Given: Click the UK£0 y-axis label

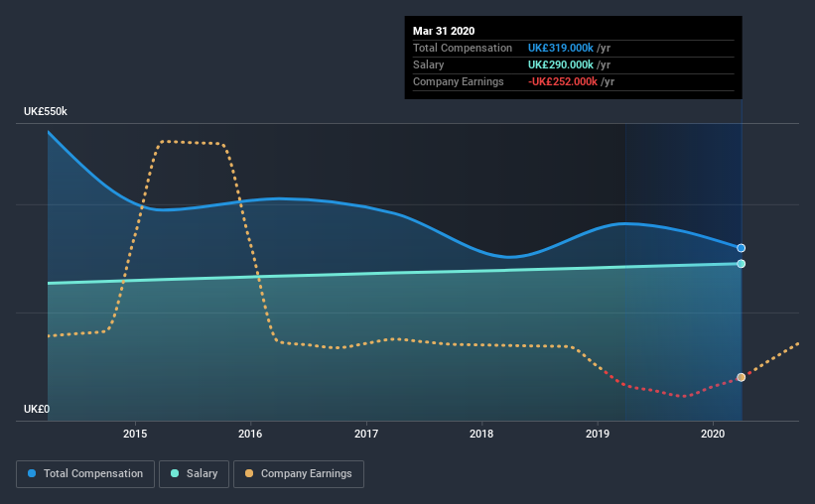Looking at the screenshot, I should 37,410.
